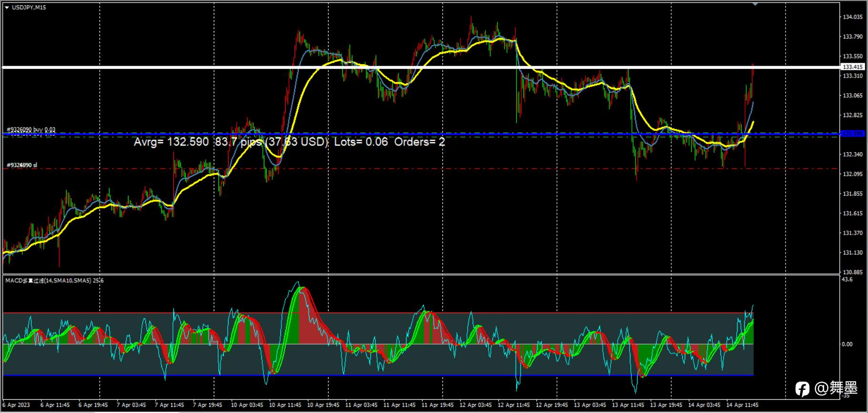
Task: Click the Facebook logo in the watermark
Action: pos(802,389)
